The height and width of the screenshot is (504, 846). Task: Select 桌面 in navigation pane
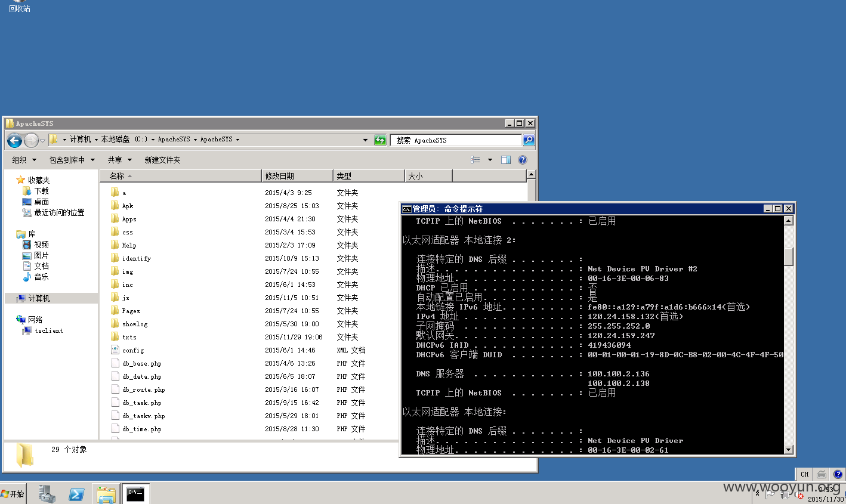tap(41, 202)
